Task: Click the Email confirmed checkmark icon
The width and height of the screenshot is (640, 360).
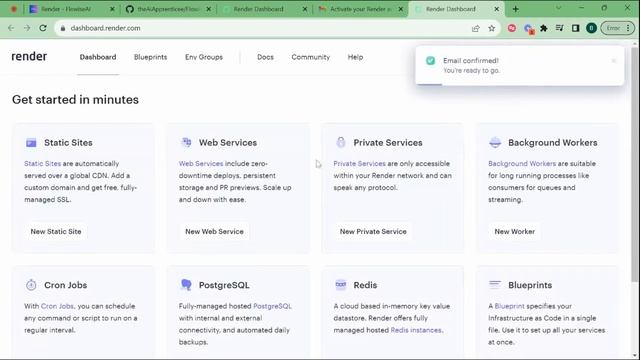Action: coord(431,61)
